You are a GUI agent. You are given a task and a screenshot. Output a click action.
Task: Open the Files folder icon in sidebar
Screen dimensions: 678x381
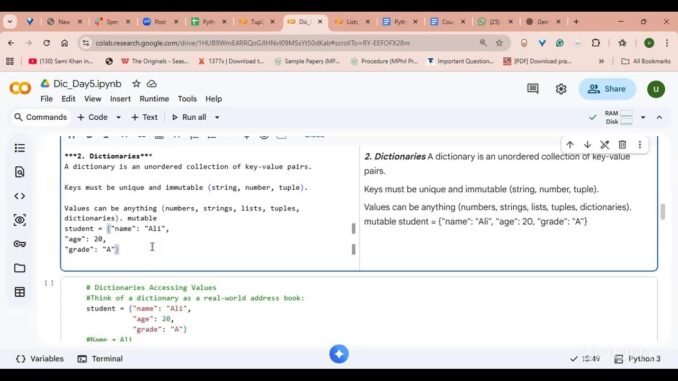19,268
